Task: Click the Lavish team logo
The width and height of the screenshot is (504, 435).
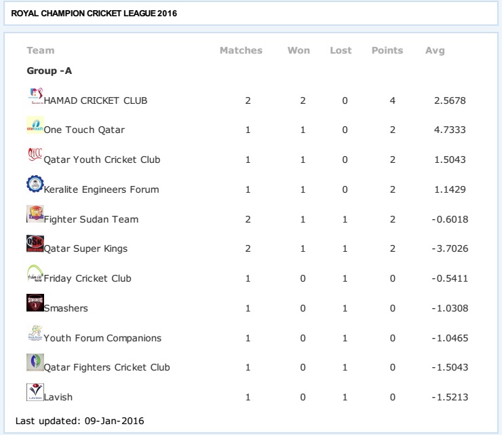Action: pos(35,392)
